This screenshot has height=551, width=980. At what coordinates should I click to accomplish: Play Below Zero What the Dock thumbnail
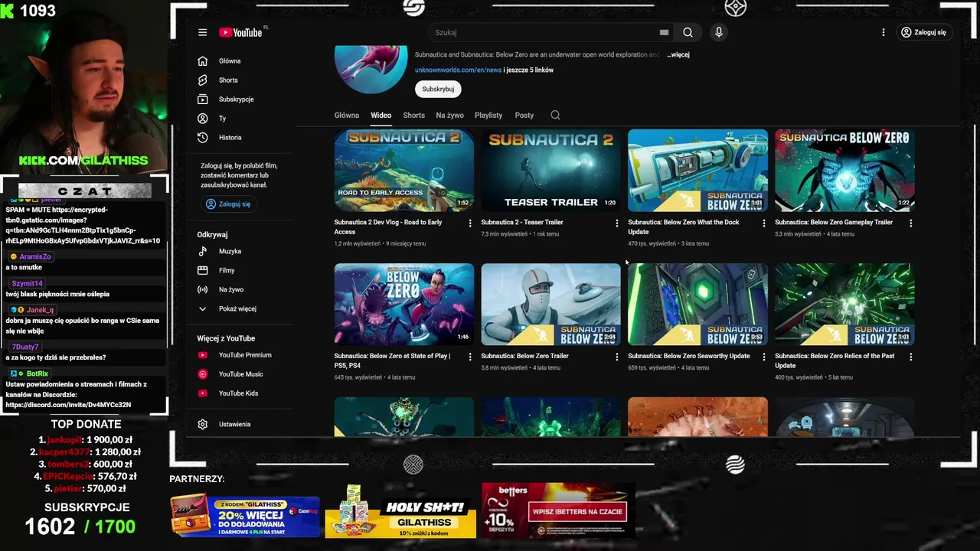tap(697, 171)
